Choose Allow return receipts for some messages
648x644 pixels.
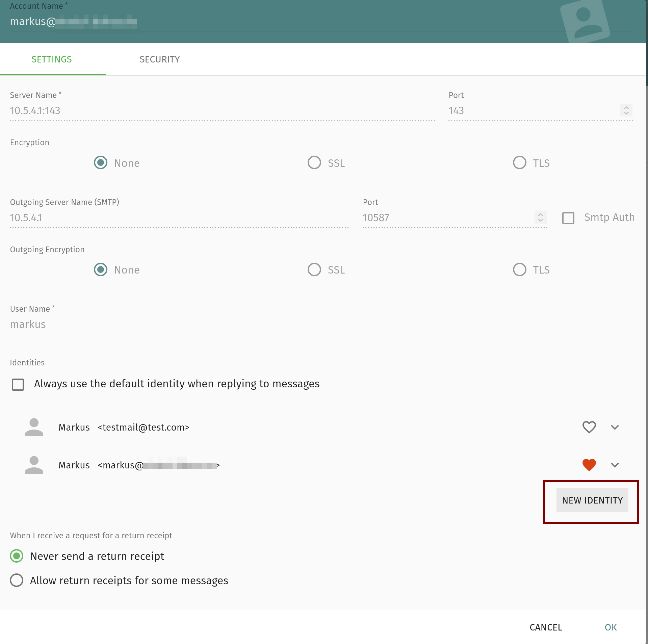point(17,581)
